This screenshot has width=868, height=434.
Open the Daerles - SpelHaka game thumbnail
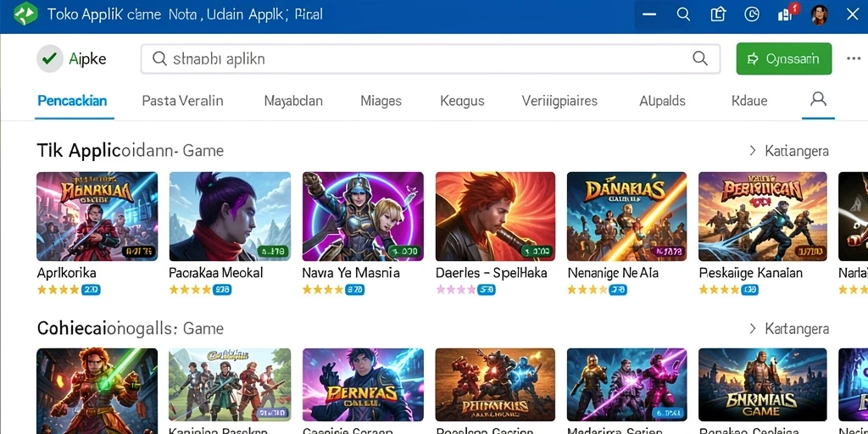[495, 216]
